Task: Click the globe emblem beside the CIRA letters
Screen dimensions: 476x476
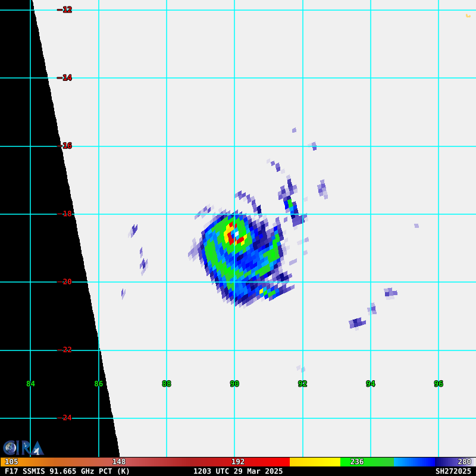Action: click(x=10, y=447)
